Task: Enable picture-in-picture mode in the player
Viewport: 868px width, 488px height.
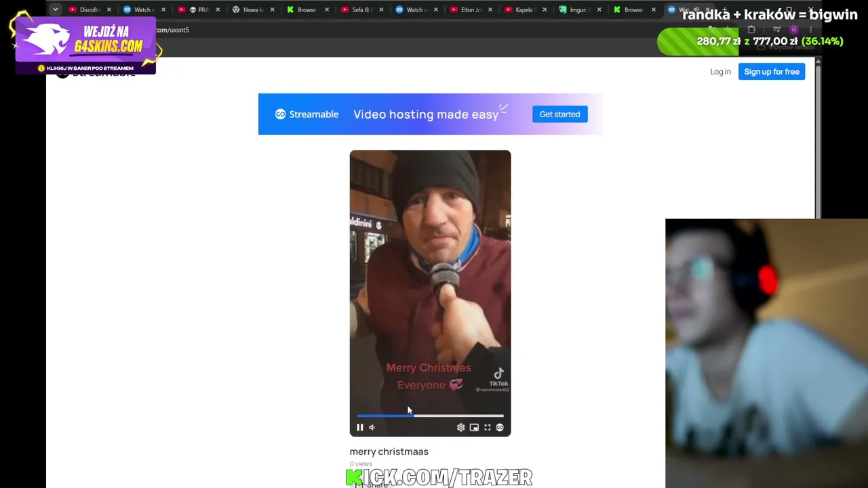Action: (474, 428)
